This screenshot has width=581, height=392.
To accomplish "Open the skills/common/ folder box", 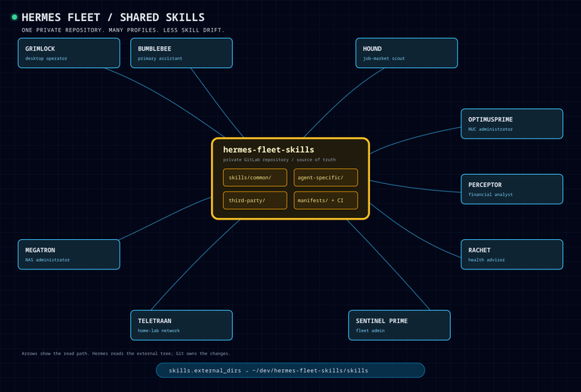I will [x=255, y=178].
